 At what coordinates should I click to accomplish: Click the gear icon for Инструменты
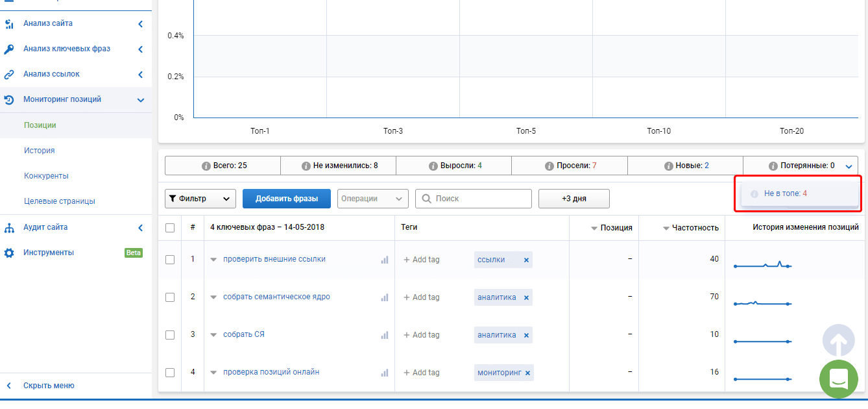click(x=9, y=253)
